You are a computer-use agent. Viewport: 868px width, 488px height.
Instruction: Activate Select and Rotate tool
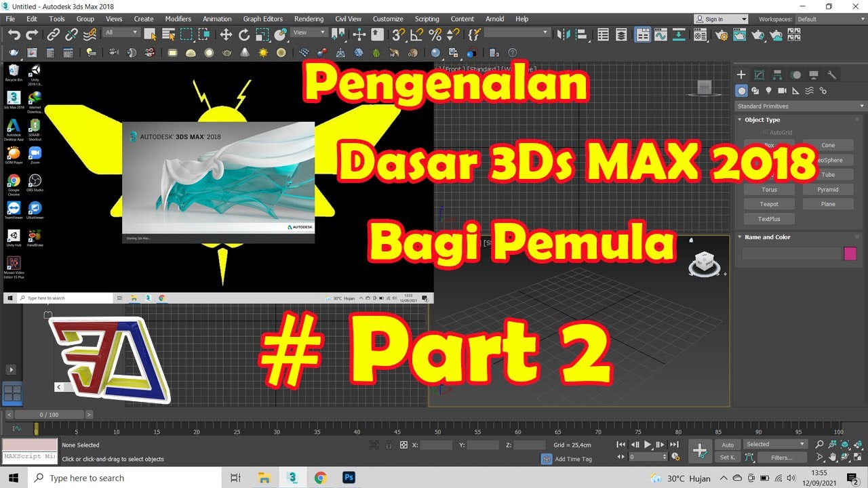click(244, 34)
